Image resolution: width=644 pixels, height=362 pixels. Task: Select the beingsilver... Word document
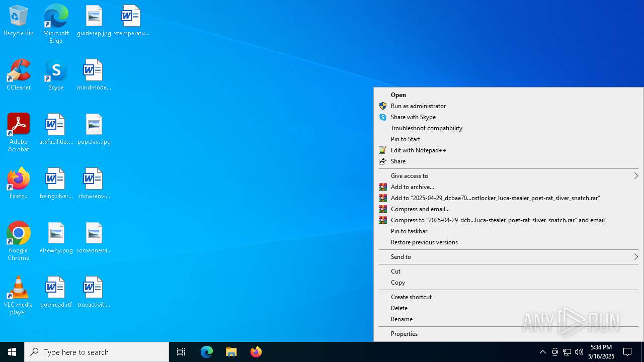pos(56,184)
